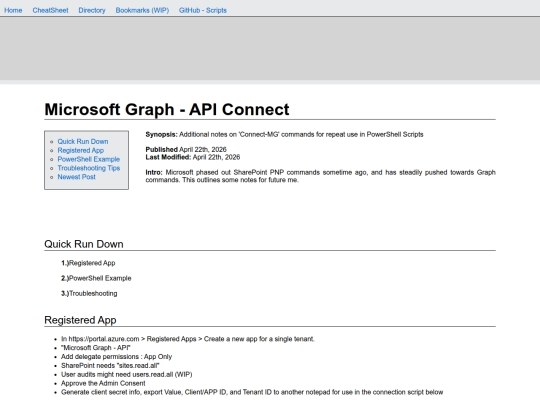The height and width of the screenshot is (405, 540).
Task: Click the "Microsoft Graph - API" bullet
Action: 96,348
